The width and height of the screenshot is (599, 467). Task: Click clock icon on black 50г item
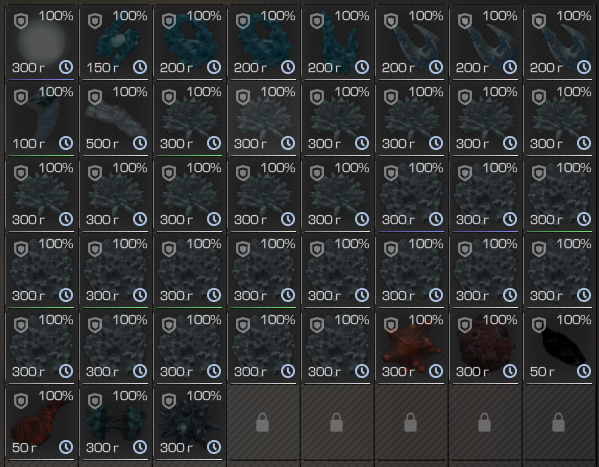point(584,371)
